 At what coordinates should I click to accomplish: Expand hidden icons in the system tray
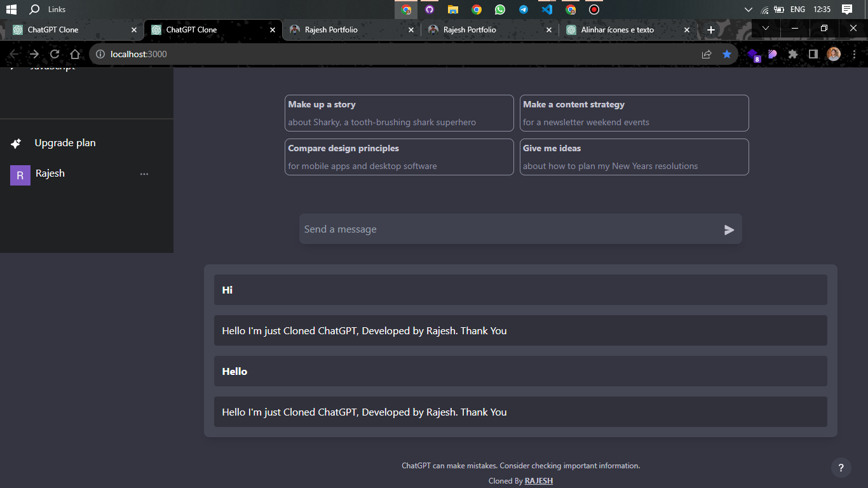[748, 10]
